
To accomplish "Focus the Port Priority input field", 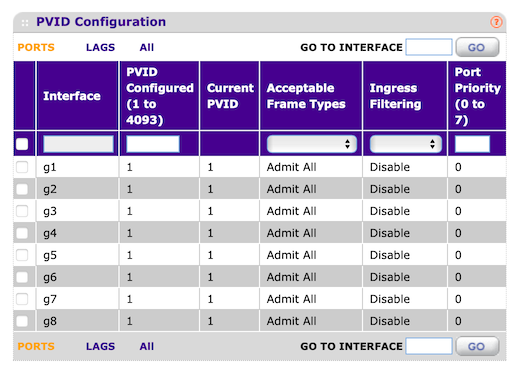I will pyautogui.click(x=472, y=144).
